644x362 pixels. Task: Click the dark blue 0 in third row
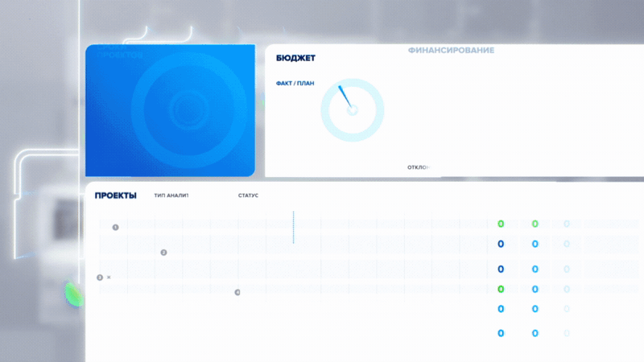coord(500,269)
